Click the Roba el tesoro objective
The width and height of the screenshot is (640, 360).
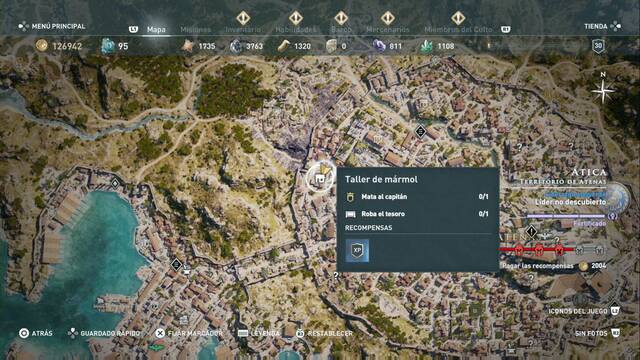click(x=417, y=214)
